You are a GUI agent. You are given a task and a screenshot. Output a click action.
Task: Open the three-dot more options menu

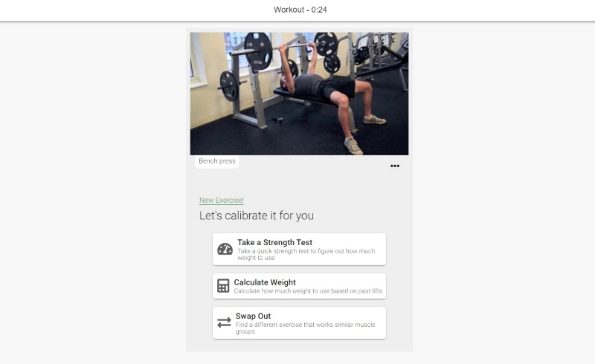(x=395, y=166)
